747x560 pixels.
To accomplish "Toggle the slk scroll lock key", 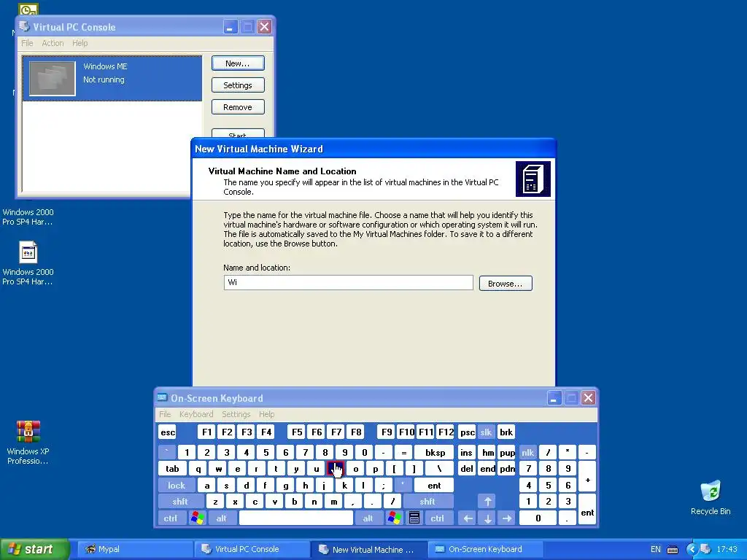I will (x=486, y=432).
